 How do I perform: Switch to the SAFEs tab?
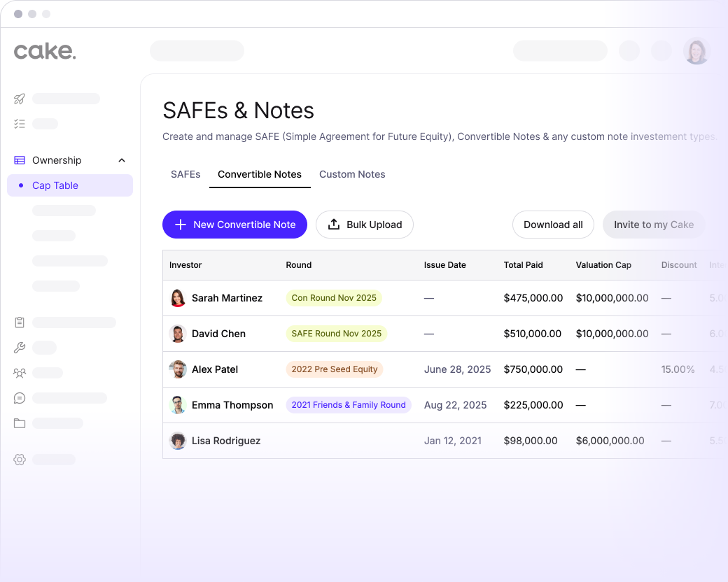coord(185,174)
